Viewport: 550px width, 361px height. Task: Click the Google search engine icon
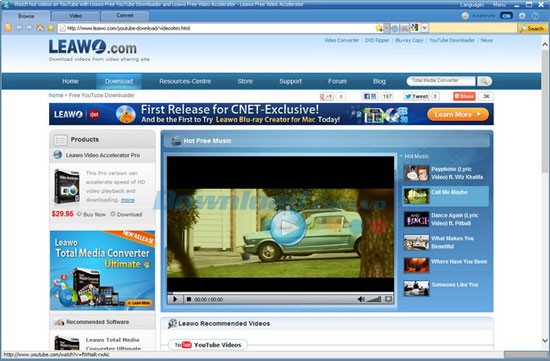click(415, 28)
